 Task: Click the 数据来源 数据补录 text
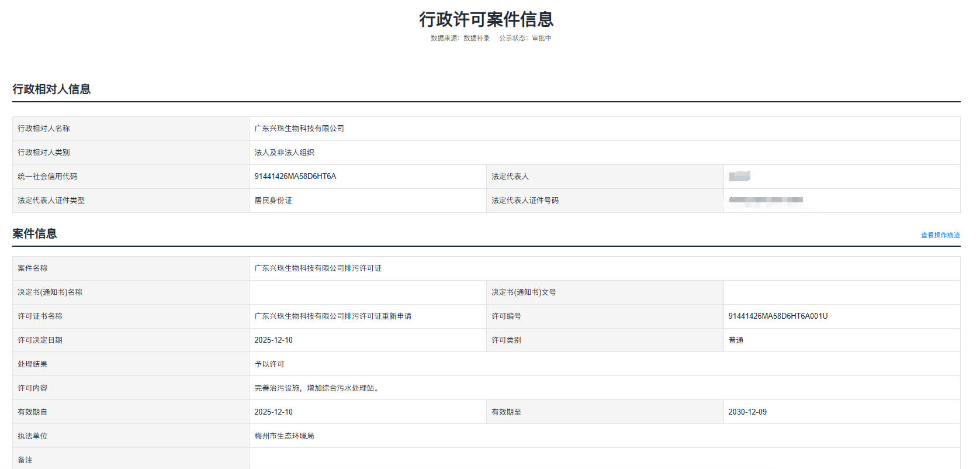pyautogui.click(x=460, y=38)
